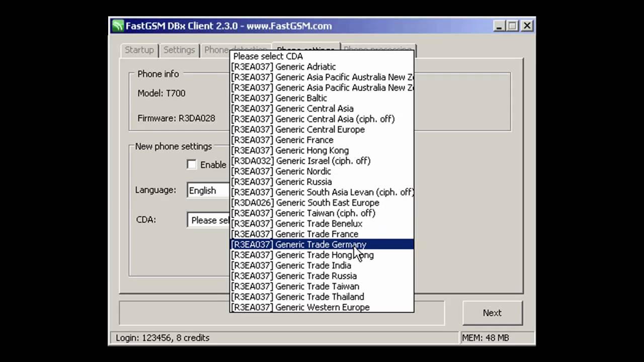This screenshot has width=644, height=362.
Task: Switch to the Settings tab
Action: (x=179, y=50)
